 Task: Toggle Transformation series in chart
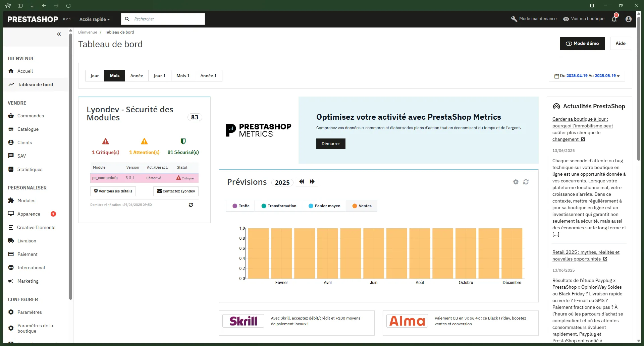[x=279, y=206]
